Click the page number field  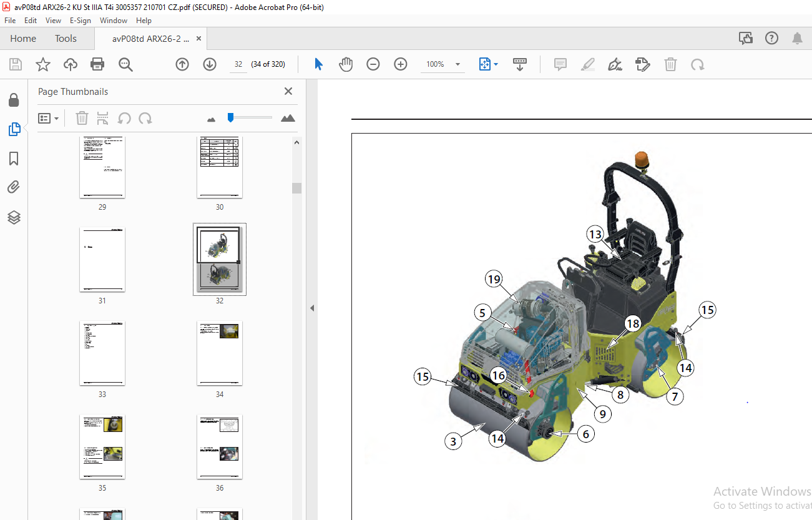pyautogui.click(x=238, y=64)
